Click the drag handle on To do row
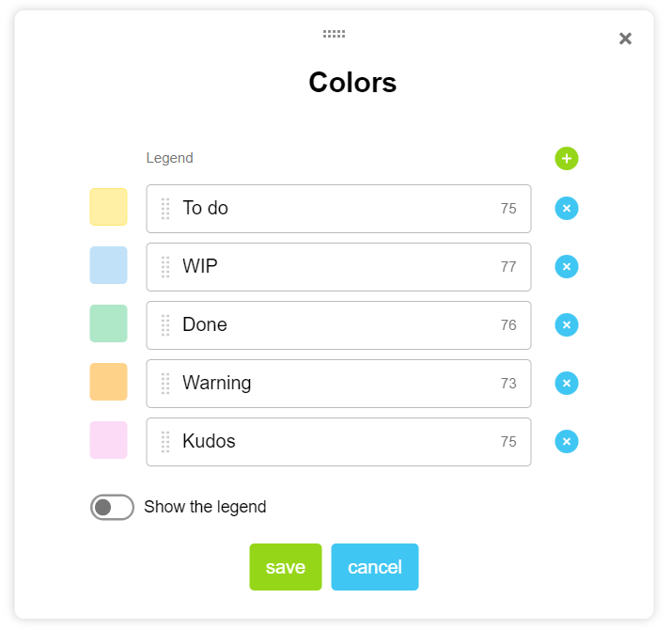 point(165,209)
